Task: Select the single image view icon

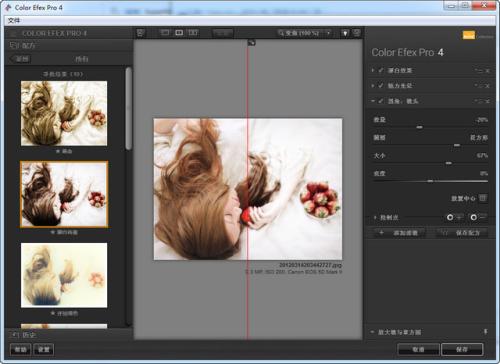Action: (x=165, y=33)
